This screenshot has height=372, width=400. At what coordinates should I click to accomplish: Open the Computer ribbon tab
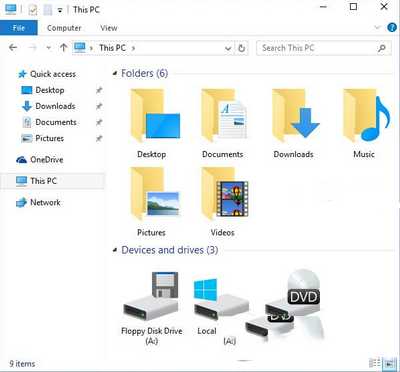64,28
